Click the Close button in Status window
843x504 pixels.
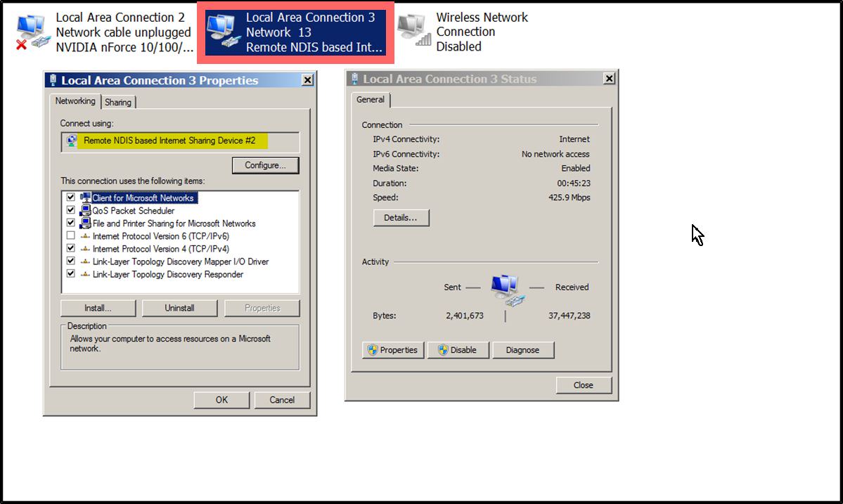(x=584, y=385)
